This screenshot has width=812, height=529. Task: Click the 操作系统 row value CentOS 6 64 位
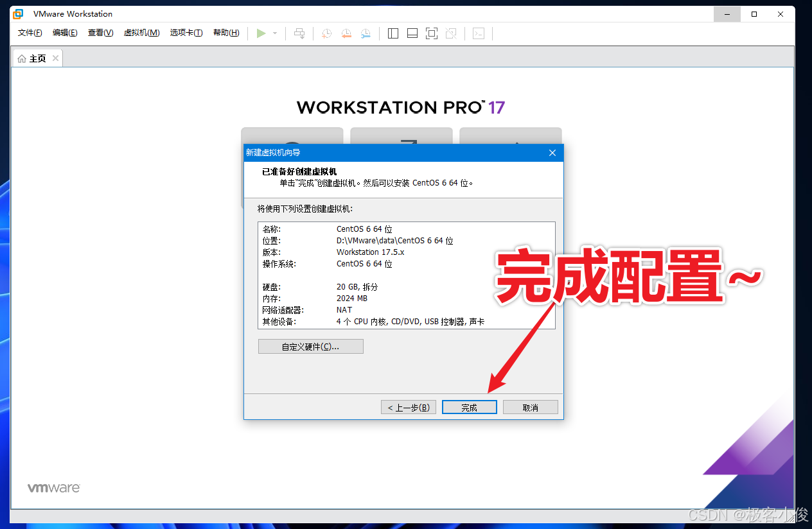tap(364, 264)
